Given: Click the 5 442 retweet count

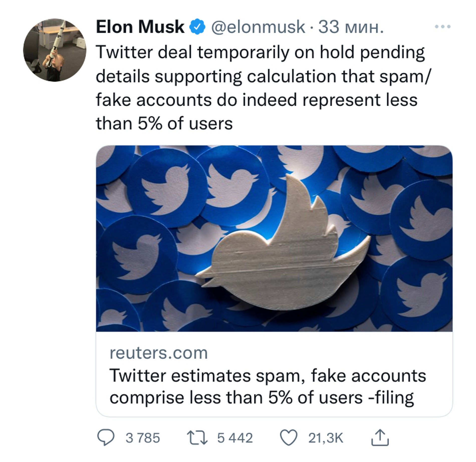Looking at the screenshot, I should [235, 438].
